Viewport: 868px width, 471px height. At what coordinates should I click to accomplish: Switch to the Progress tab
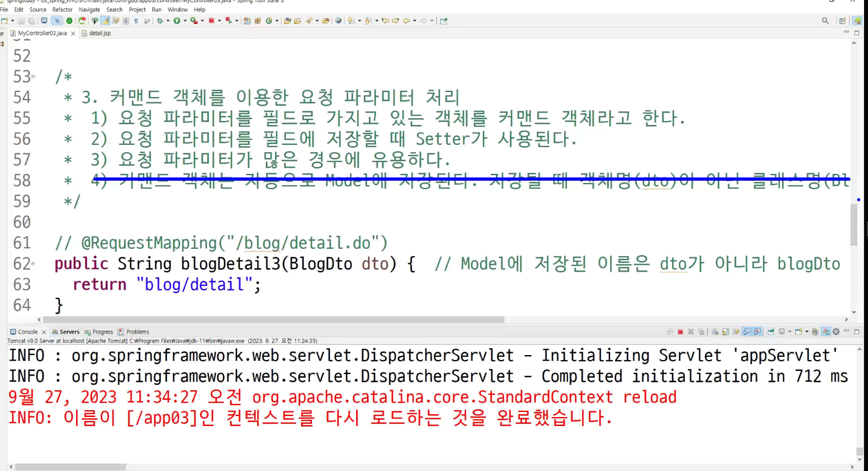pyautogui.click(x=99, y=332)
